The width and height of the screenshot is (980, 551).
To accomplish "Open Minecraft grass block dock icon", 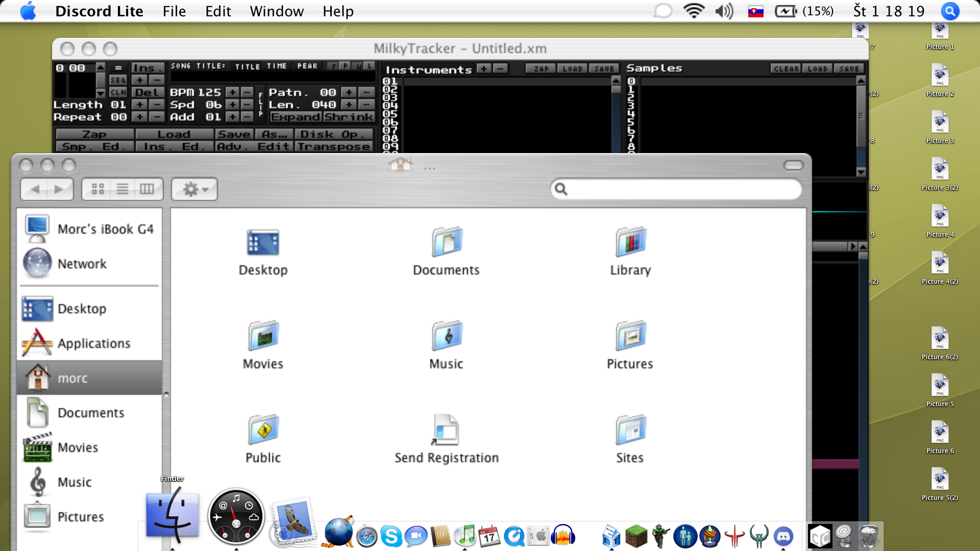I will point(636,536).
